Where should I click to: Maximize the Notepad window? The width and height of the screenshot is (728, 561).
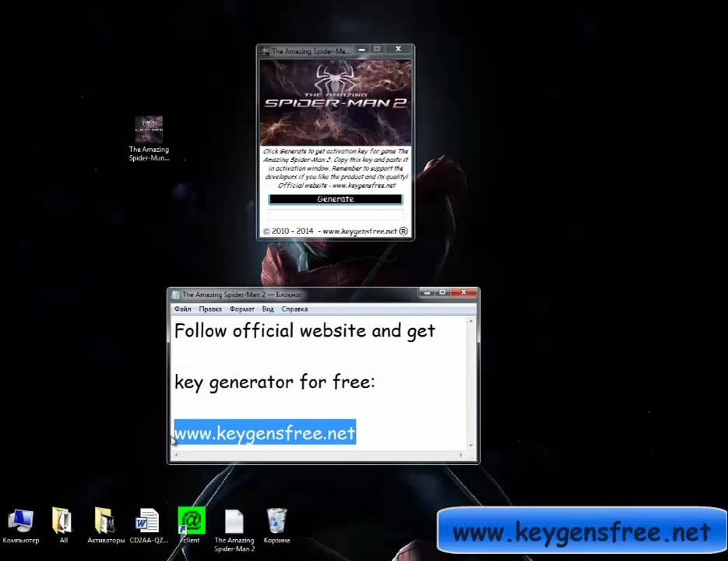click(442, 292)
